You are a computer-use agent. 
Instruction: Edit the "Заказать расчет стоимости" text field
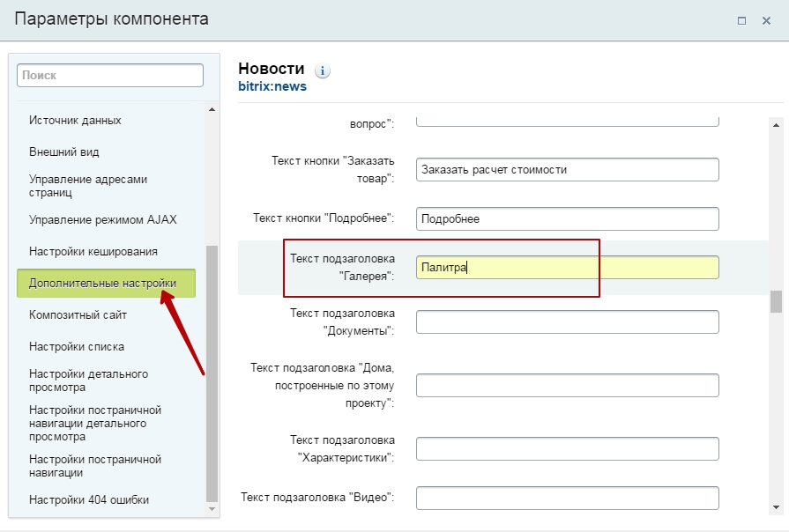coord(567,169)
